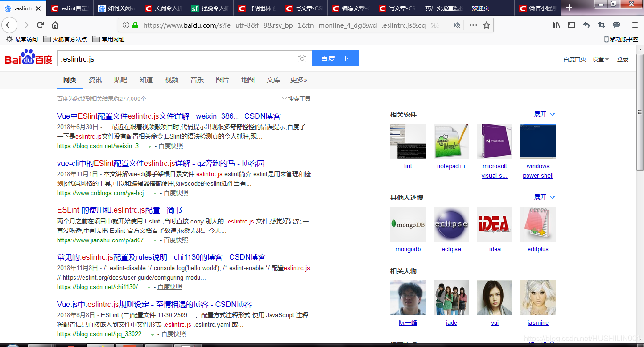Open dropdown arrow beside jianshu.com URL
Screen dimensions: 644x347
point(155,240)
